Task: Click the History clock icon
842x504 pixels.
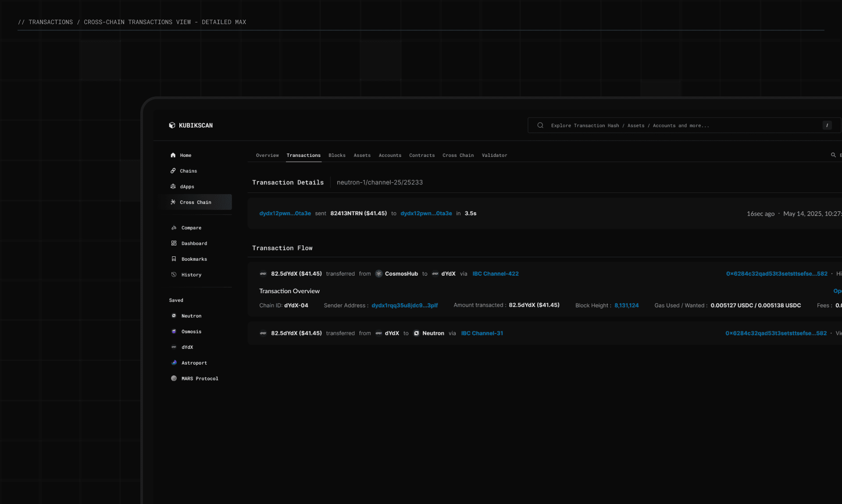Action: pyautogui.click(x=174, y=275)
